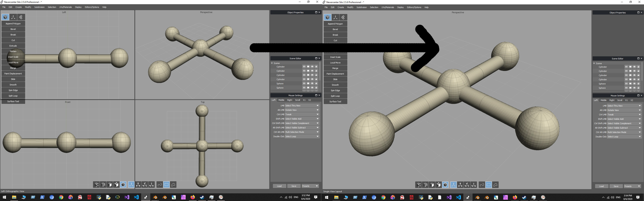This screenshot has height=201, width=644.
Task: Select vertex selection mode in left window
Action: (96, 185)
